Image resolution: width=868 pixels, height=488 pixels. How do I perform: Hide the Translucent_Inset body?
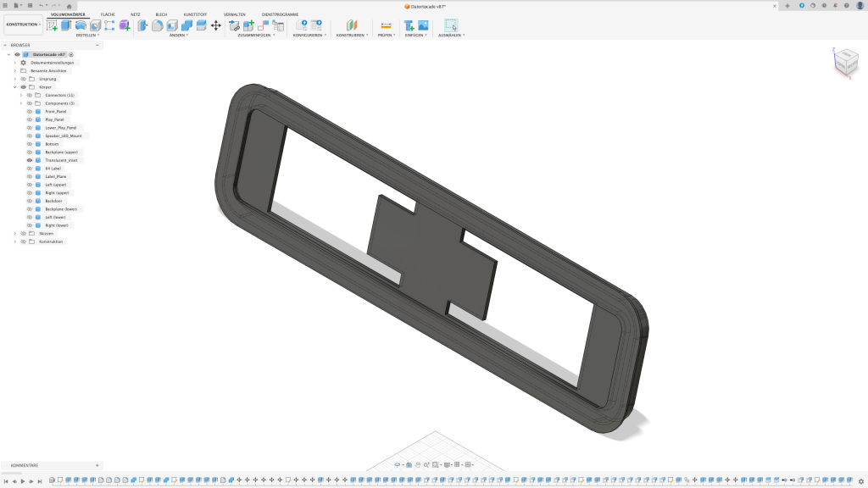[x=30, y=160]
